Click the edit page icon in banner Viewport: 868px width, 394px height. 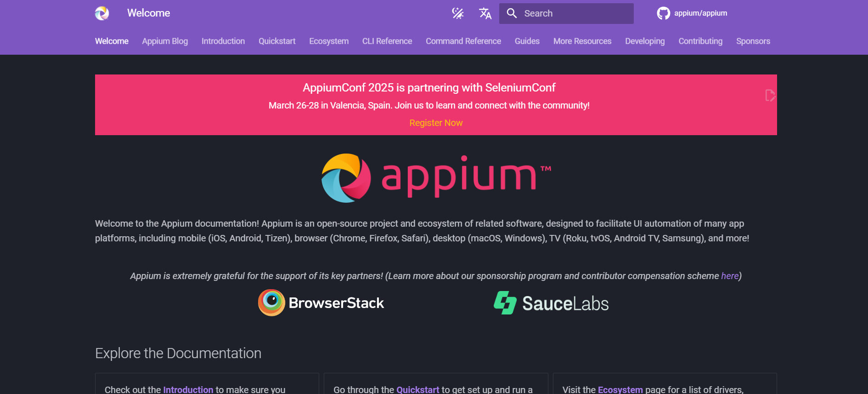(770, 95)
